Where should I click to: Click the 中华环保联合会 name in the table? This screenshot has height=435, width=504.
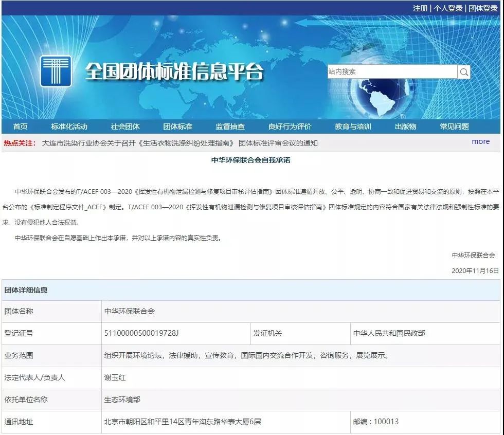coord(130,311)
